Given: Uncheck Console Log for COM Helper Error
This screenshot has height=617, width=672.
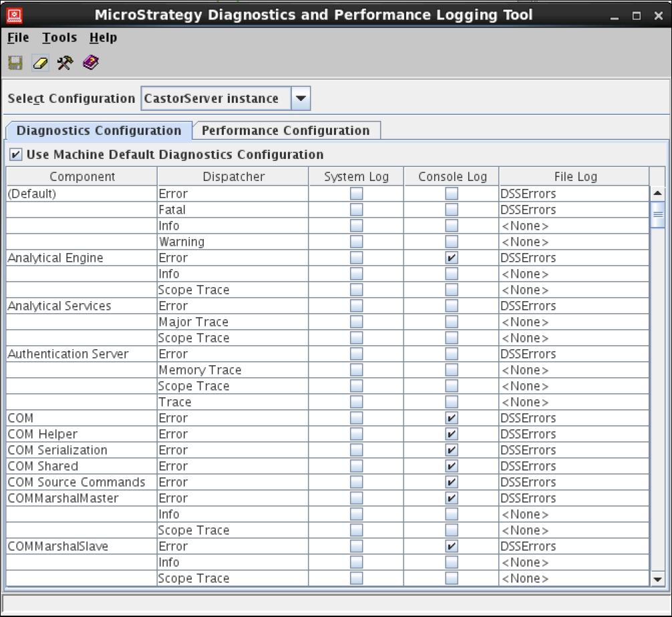Looking at the screenshot, I should (452, 434).
